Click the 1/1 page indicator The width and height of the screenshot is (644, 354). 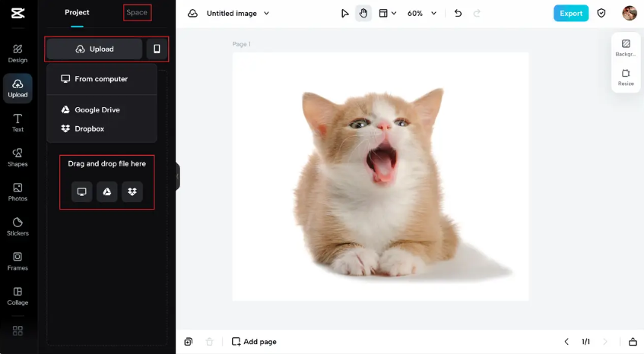coord(585,341)
